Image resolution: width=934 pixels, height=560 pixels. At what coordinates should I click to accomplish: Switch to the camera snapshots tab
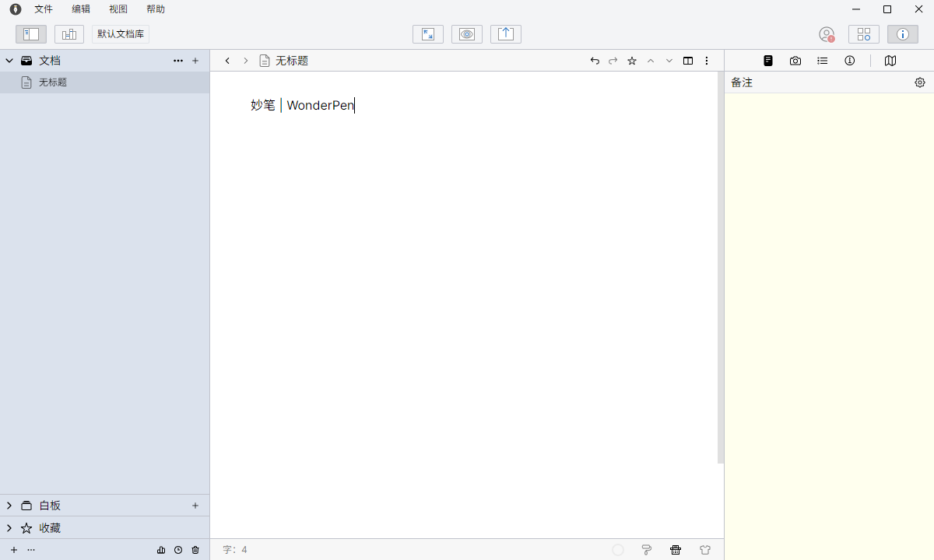click(x=795, y=61)
